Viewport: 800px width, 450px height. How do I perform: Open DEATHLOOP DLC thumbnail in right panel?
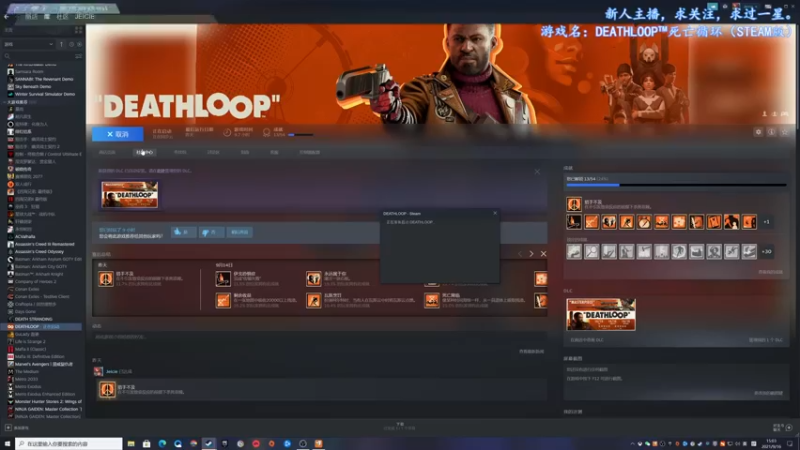point(601,314)
